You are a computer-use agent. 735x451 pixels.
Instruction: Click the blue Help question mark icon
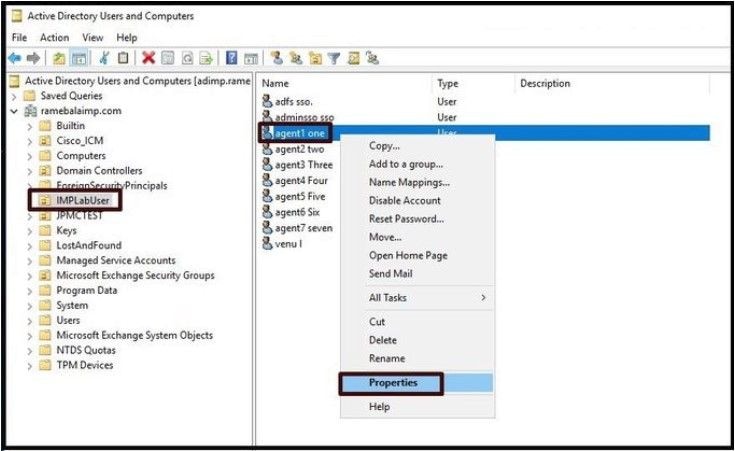[x=232, y=58]
